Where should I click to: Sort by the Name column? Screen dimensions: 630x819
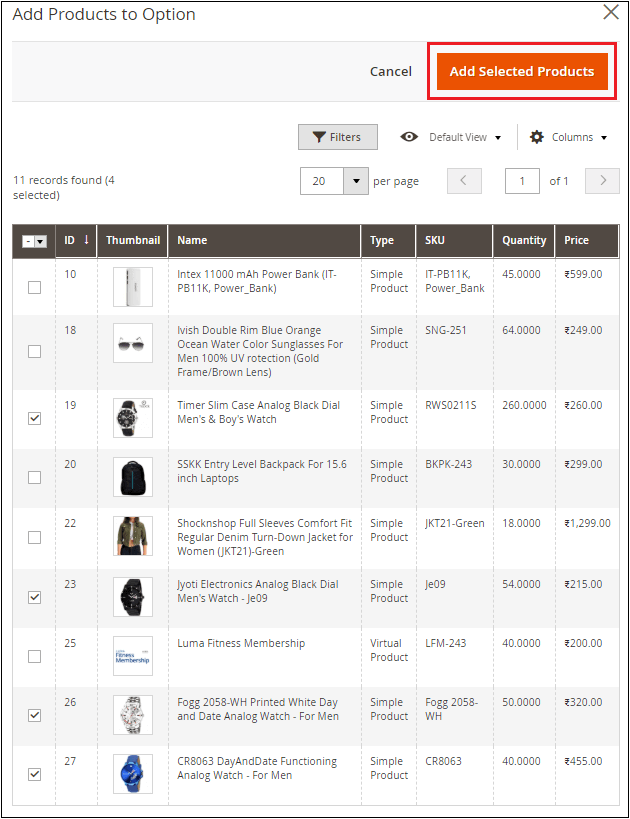(x=264, y=240)
